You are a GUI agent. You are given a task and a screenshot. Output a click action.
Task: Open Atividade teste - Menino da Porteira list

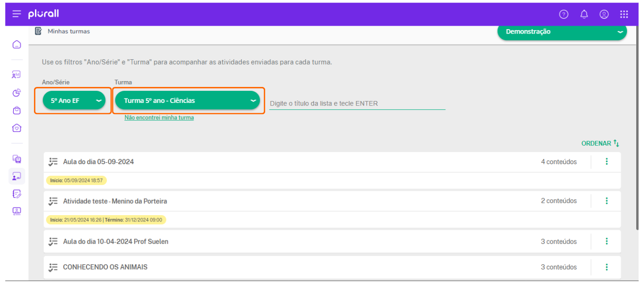(x=115, y=201)
